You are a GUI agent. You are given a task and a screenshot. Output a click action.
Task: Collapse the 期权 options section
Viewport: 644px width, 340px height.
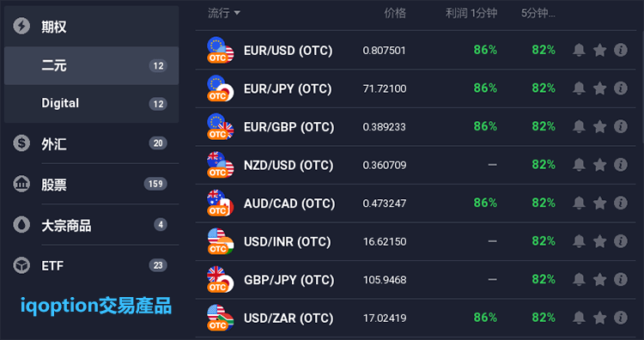(92, 27)
